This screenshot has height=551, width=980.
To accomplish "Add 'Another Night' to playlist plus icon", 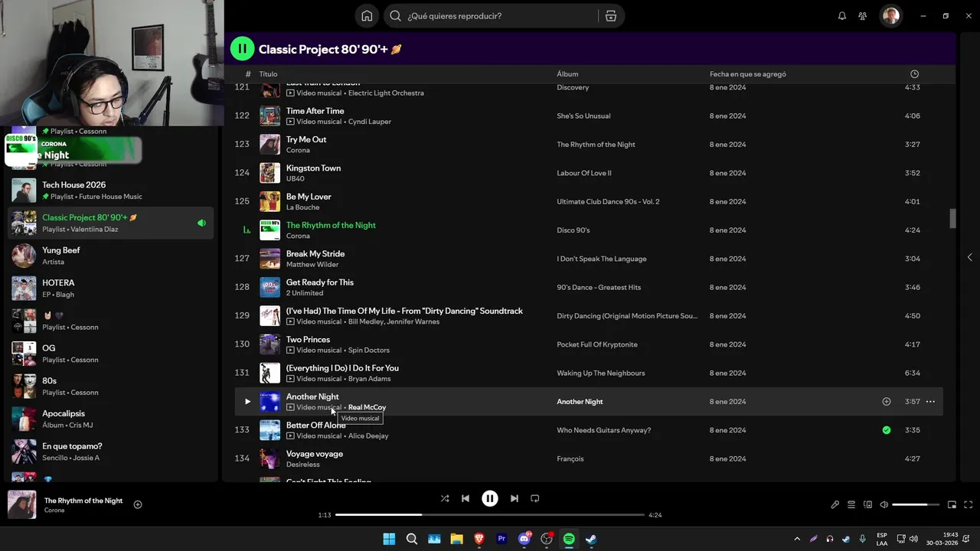I will click(x=887, y=402).
